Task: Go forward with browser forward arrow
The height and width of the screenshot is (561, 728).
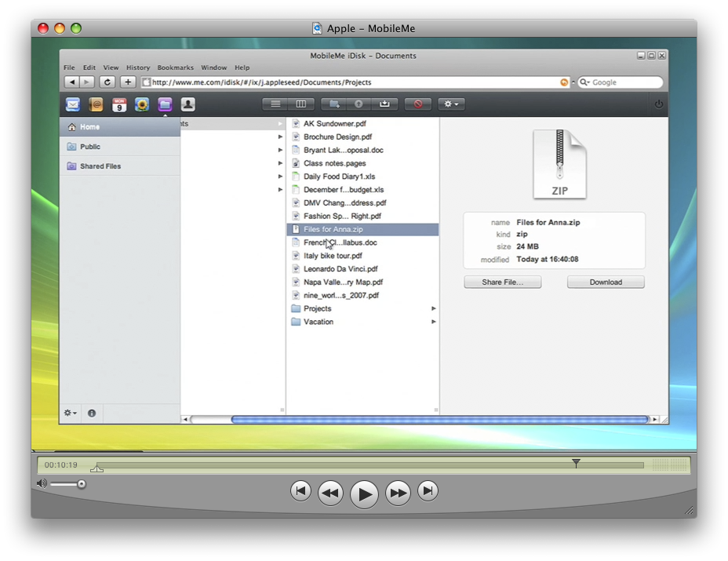Action: (x=87, y=82)
